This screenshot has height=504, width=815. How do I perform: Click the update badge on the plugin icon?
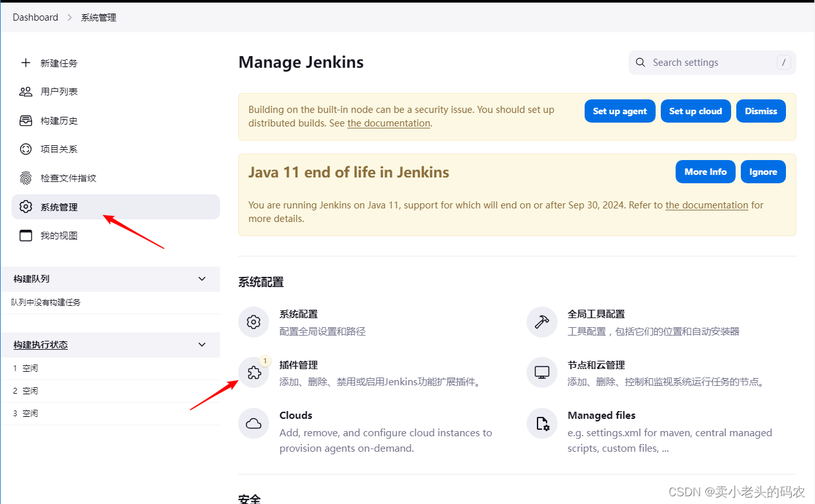[266, 361]
